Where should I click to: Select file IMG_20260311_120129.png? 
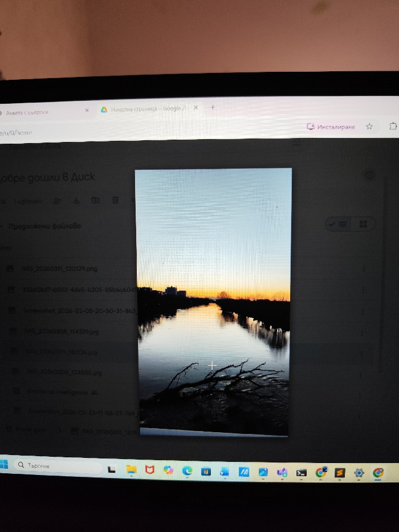(59, 269)
